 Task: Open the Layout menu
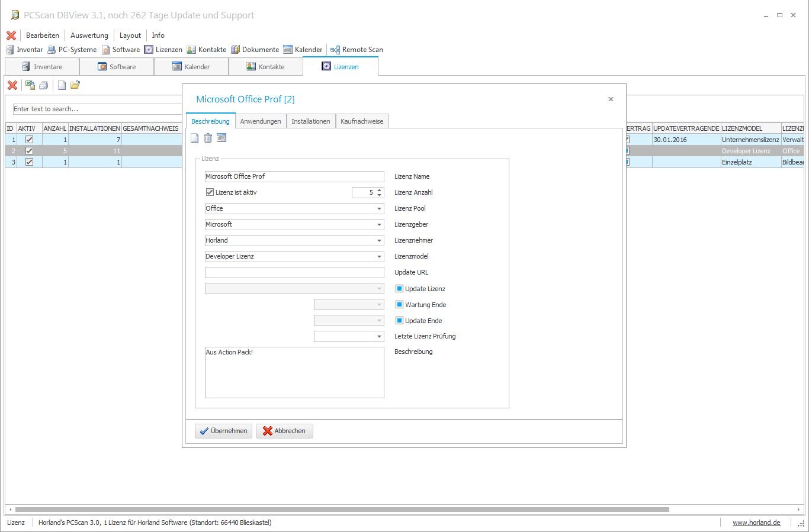(130, 36)
